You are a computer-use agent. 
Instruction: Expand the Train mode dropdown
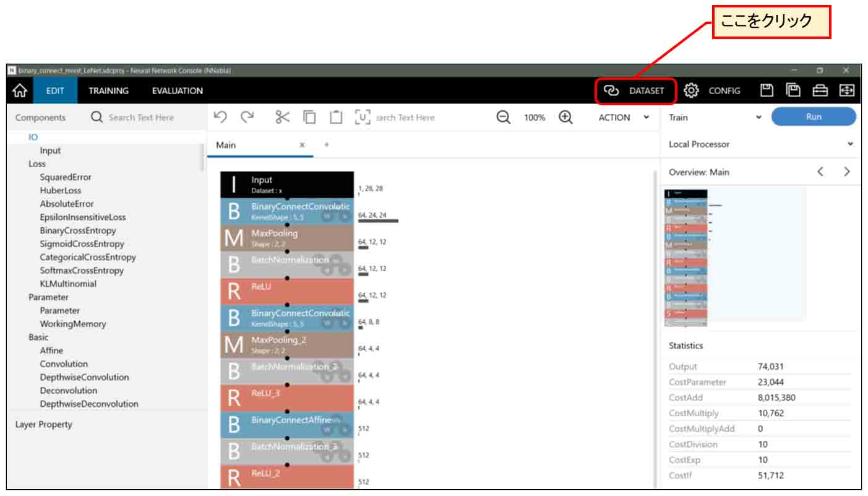coord(715,117)
